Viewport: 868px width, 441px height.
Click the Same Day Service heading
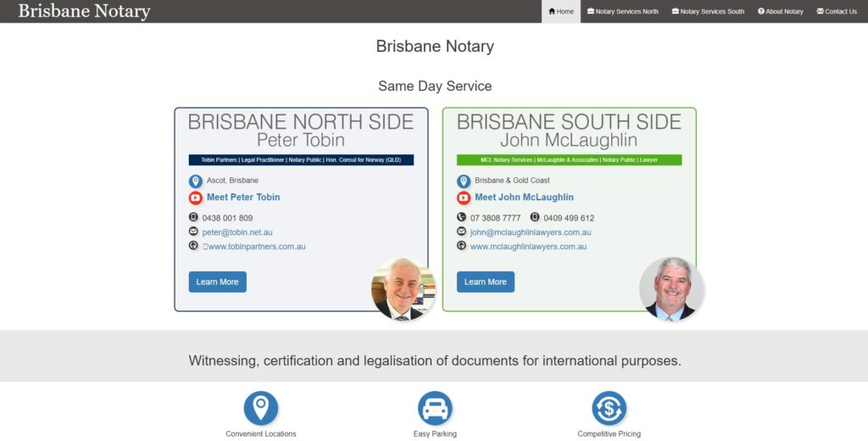(435, 86)
